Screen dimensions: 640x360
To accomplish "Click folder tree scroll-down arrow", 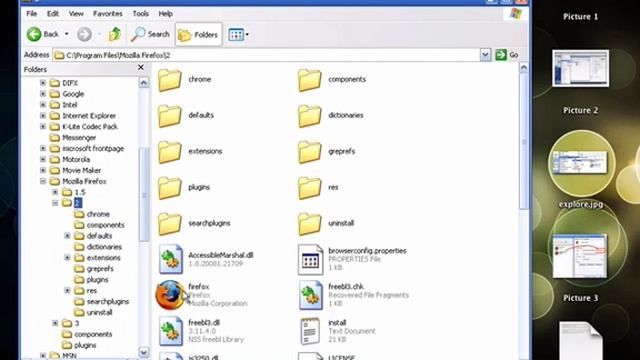I will tap(144, 352).
